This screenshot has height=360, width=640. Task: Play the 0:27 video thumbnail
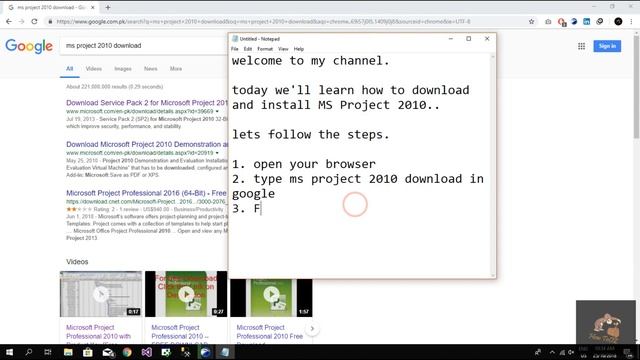[x=186, y=294]
